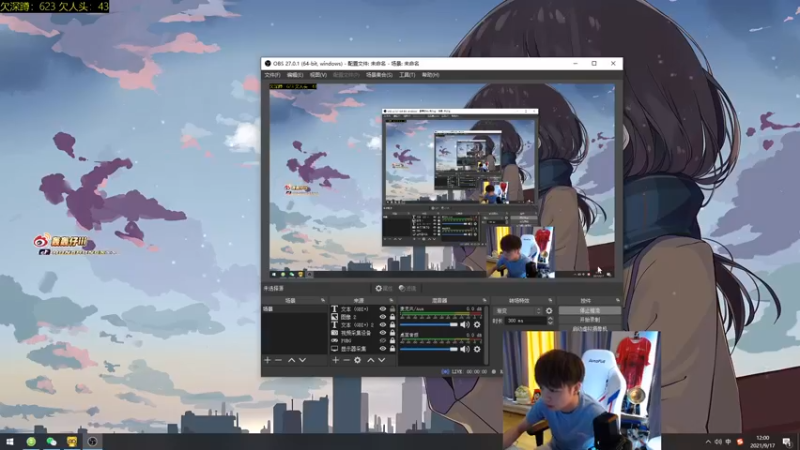Lock toggle for first text (GDI+) source

click(x=392, y=309)
